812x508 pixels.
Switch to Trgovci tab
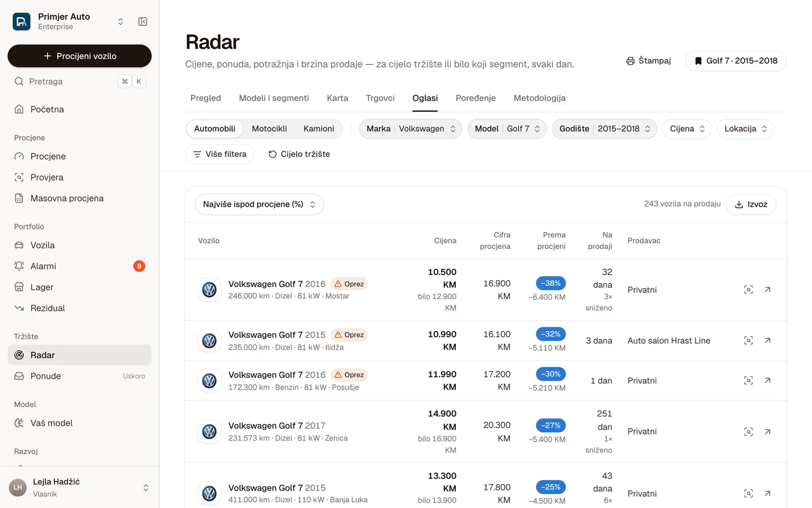380,98
